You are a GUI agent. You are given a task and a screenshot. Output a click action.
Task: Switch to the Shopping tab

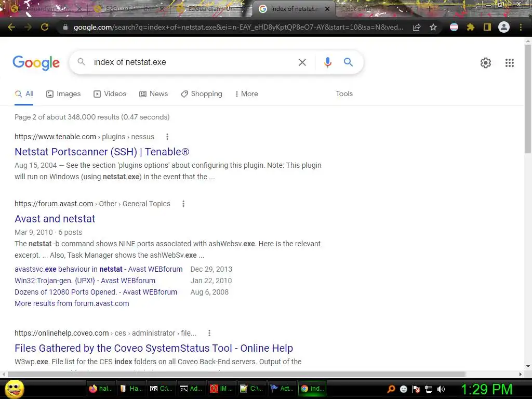[202, 94]
